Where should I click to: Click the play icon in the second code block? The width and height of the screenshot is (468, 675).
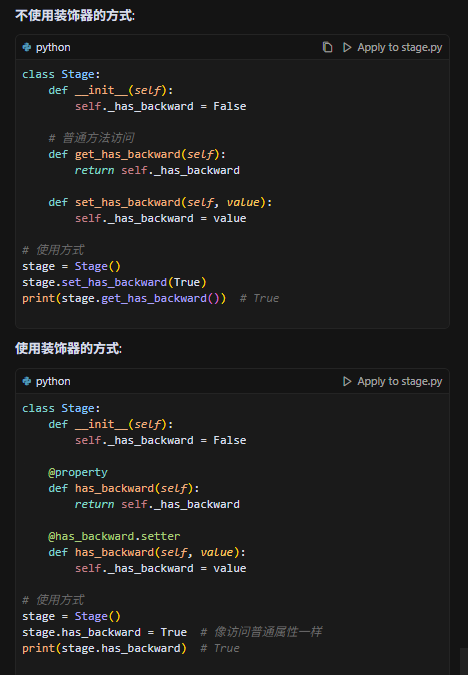(x=347, y=381)
